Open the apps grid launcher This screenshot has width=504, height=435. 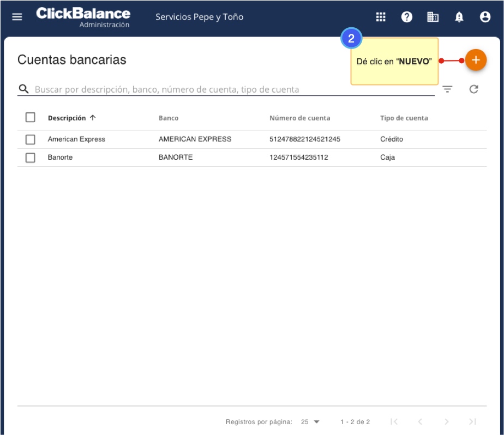click(x=381, y=17)
